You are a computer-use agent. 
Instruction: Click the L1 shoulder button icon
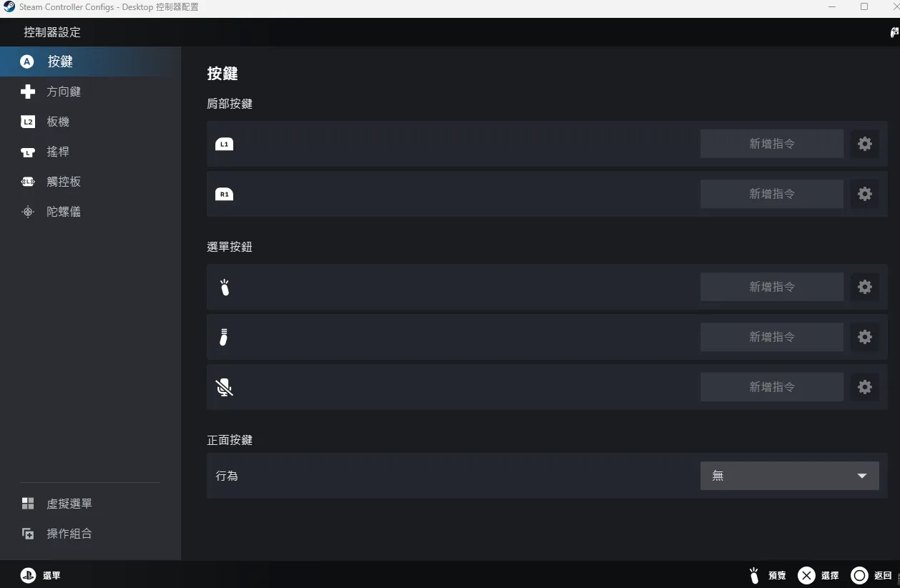click(x=225, y=144)
